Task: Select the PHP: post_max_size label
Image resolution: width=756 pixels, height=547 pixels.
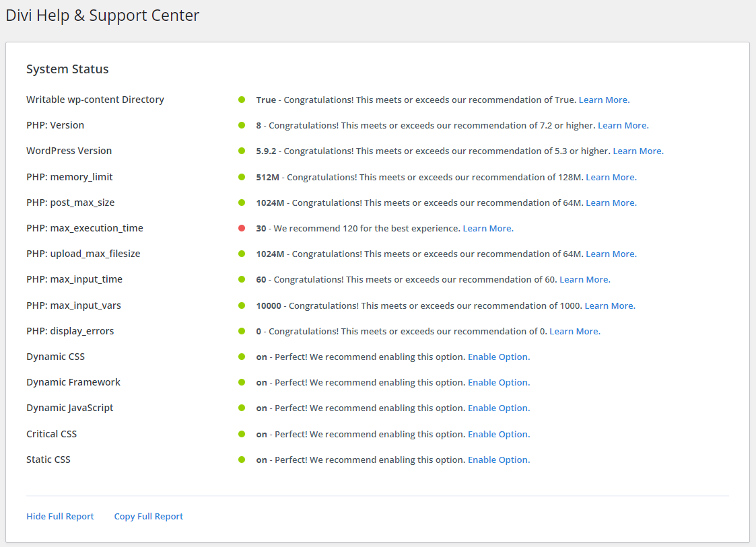Action: pyautogui.click(x=71, y=203)
